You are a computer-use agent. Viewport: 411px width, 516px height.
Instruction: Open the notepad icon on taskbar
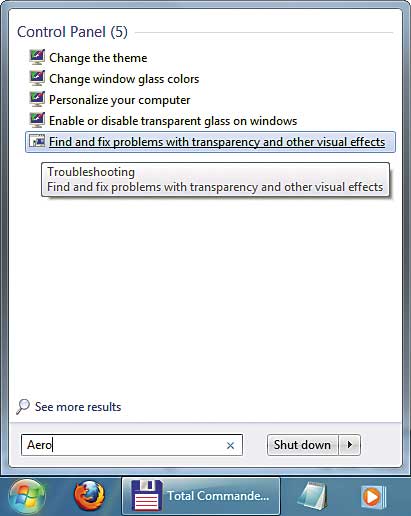[312, 496]
